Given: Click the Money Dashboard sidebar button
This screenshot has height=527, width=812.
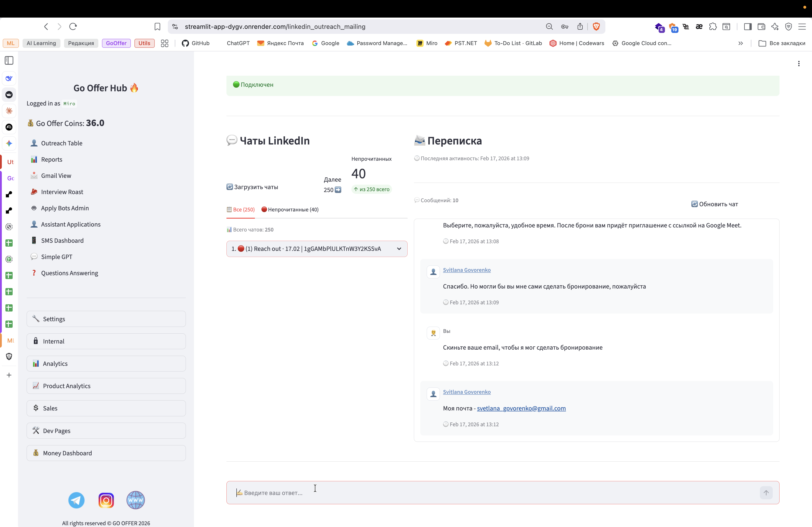Looking at the screenshot, I should click(x=106, y=453).
